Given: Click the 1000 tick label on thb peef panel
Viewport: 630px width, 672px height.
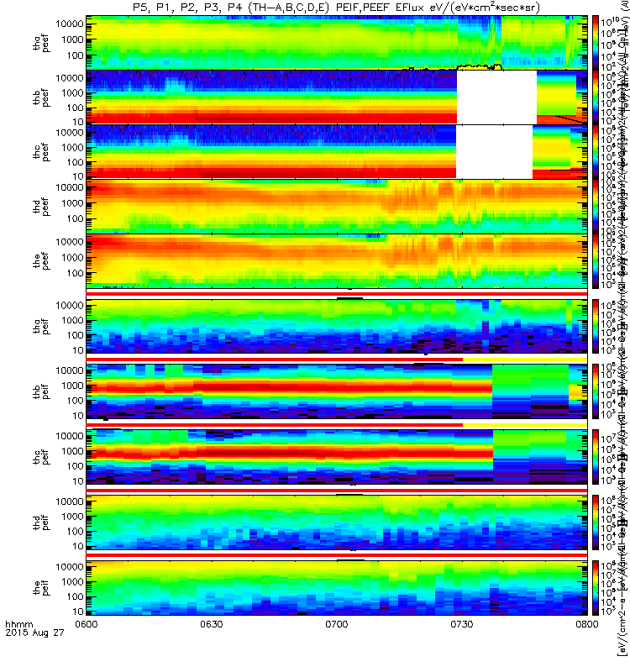Looking at the screenshot, I should point(72,93).
